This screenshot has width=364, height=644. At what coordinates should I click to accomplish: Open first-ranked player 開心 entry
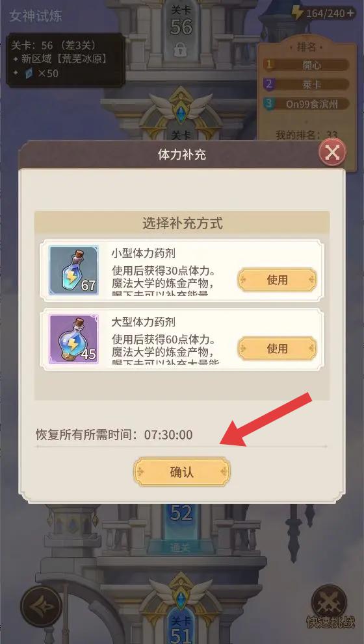pos(306,65)
